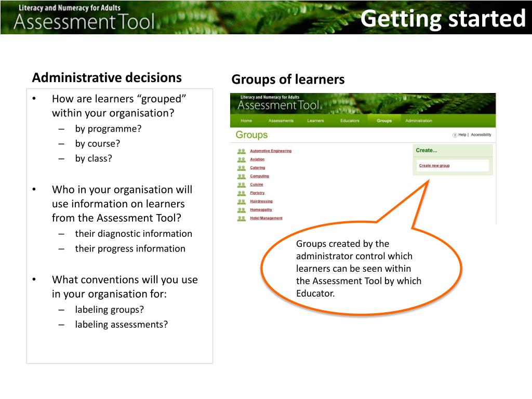Screen dimensions: 532x399
Task: Click the group icon beside Floristry
Action: tap(241, 193)
